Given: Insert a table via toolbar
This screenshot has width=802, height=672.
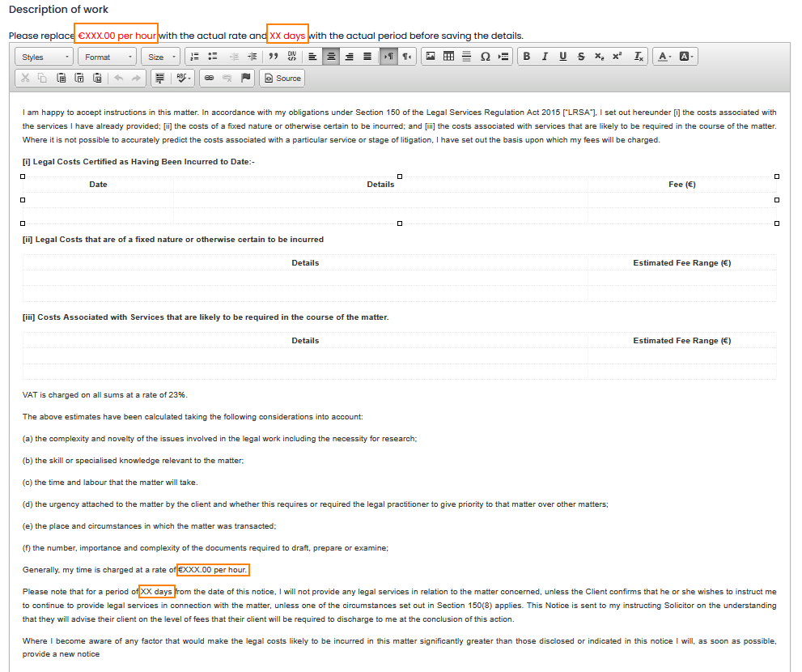Looking at the screenshot, I should [448, 57].
